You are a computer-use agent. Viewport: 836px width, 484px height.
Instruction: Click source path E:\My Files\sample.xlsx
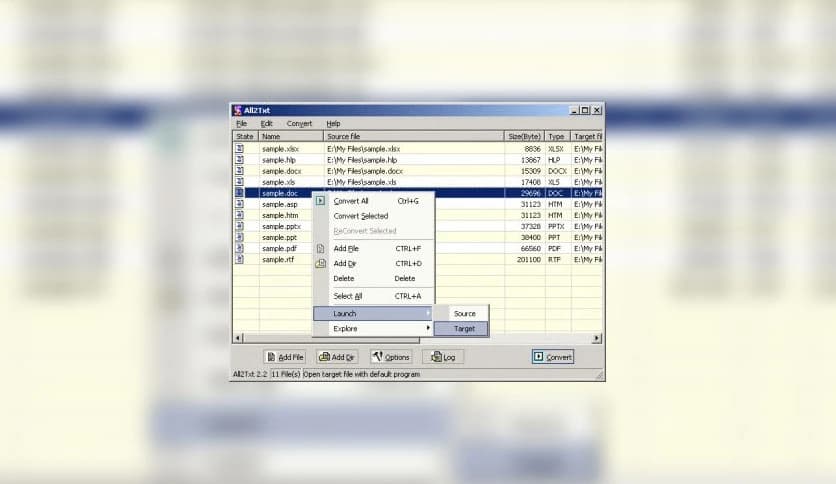(x=364, y=149)
